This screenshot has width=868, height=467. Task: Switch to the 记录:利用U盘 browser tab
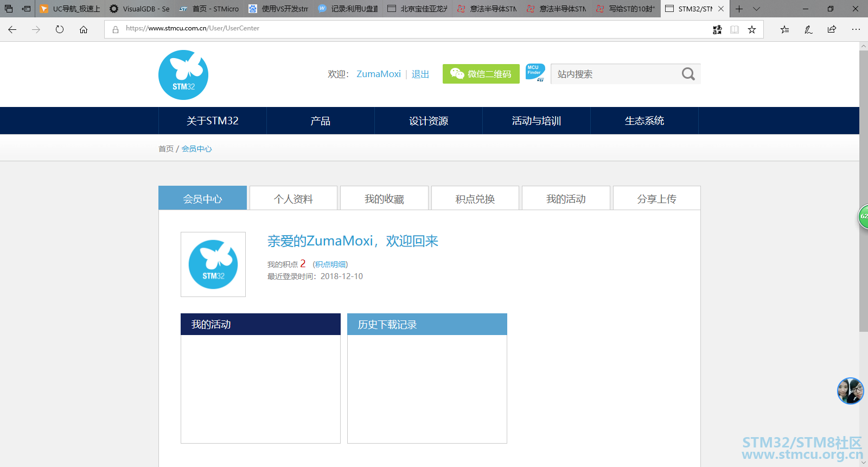[348, 9]
